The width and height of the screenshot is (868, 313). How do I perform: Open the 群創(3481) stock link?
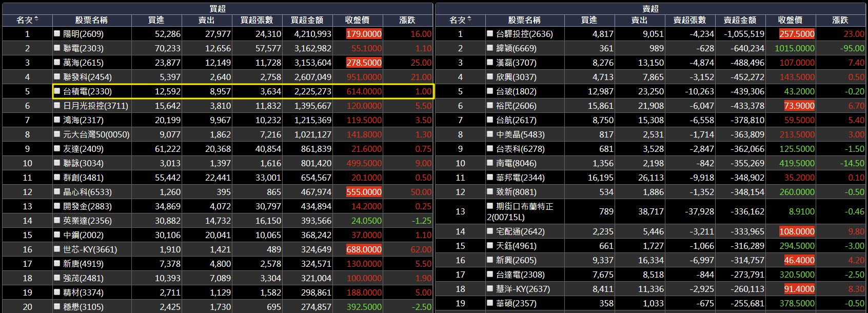83,178
